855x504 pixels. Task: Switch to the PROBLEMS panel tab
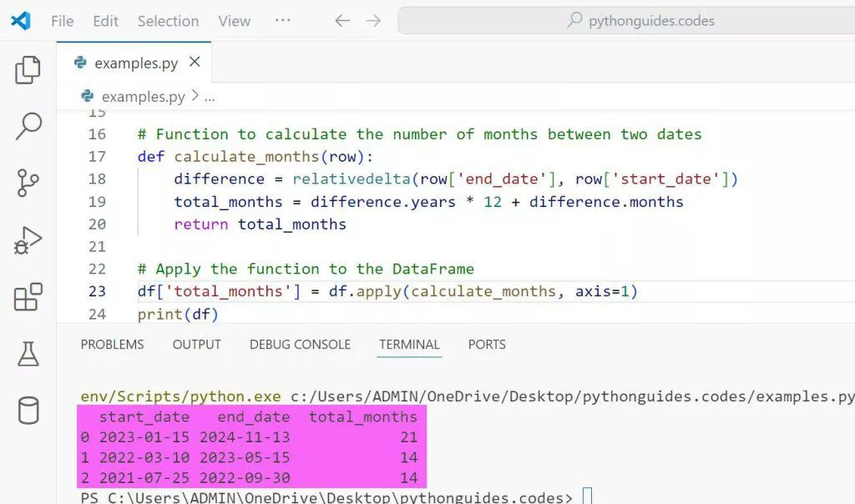click(x=112, y=344)
